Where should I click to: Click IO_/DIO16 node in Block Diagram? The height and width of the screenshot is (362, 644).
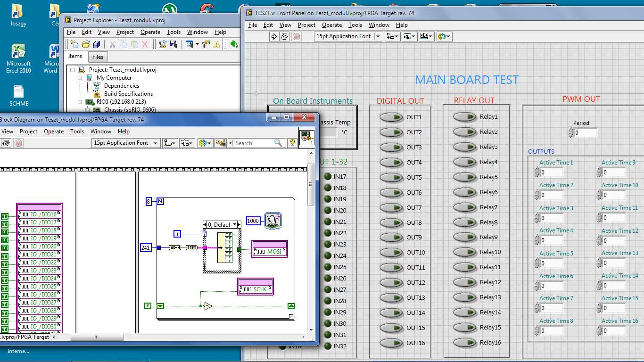tap(40, 214)
